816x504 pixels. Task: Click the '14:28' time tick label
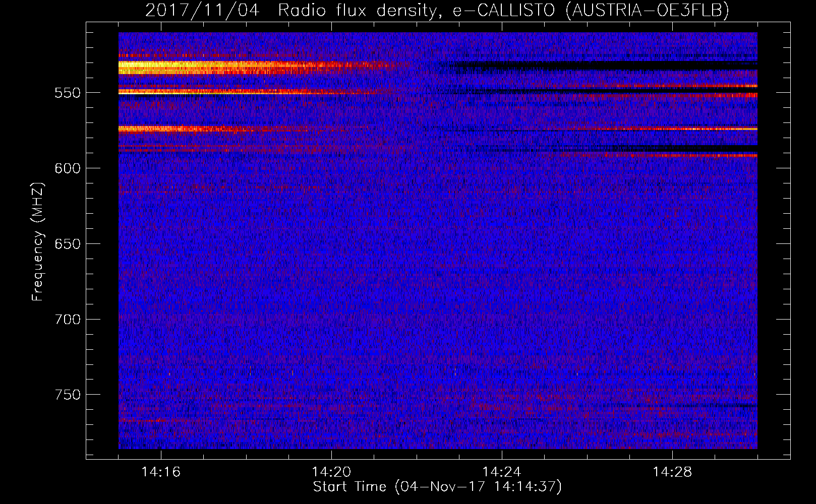[x=672, y=472]
